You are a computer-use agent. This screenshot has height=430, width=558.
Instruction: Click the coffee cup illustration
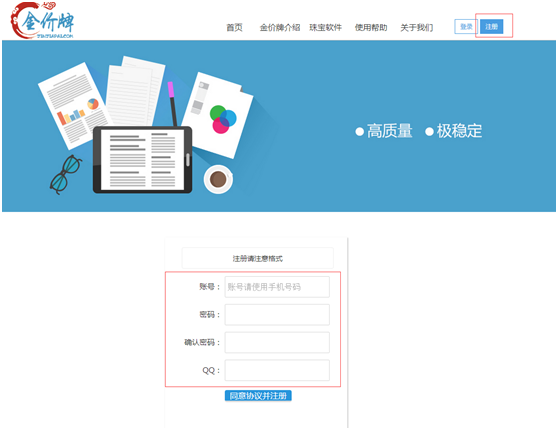point(218,179)
